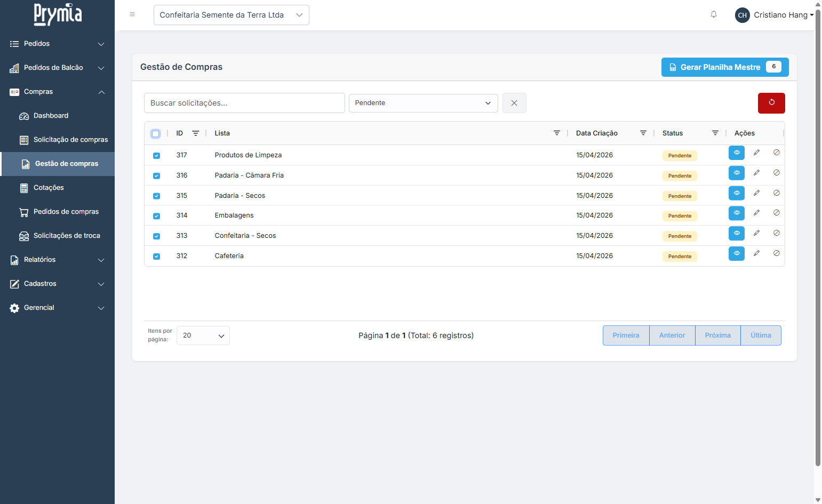This screenshot has height=504, width=822.
Task: Open filter icon on the Status column
Action: [x=715, y=133]
